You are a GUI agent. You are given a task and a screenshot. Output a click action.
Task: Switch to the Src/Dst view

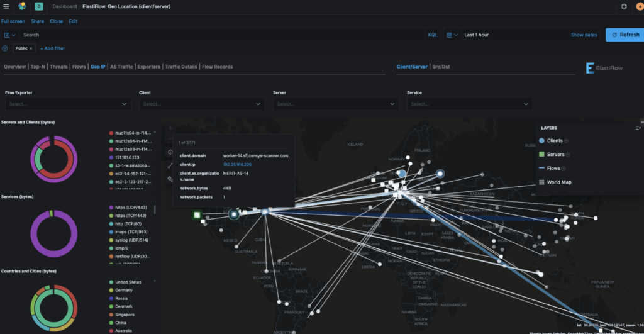pos(441,67)
